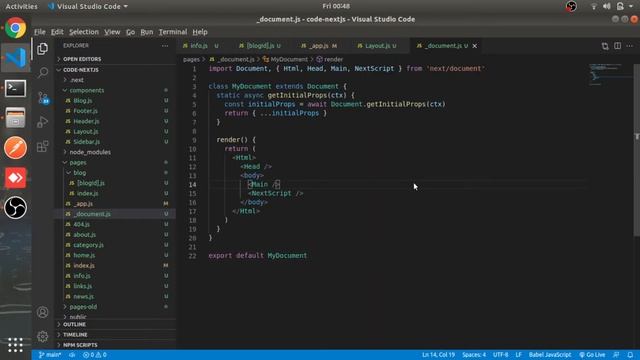Click the errors and warnings indicator
This screenshot has height=360, width=640.
95,355
